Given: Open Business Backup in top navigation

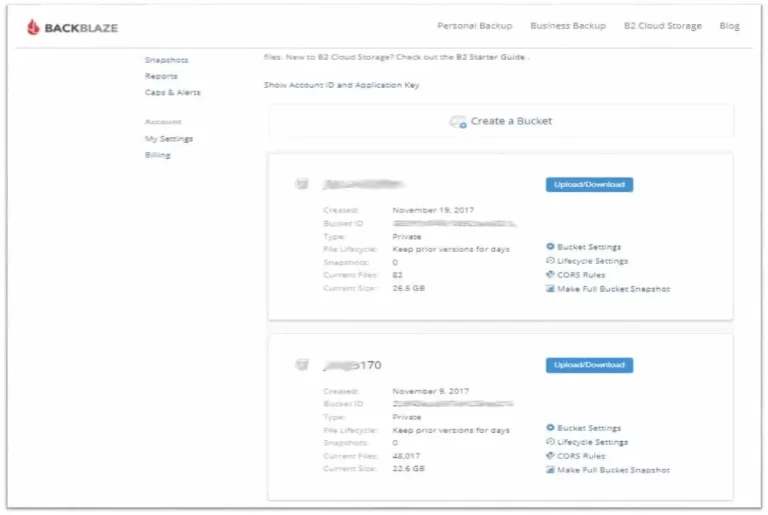Looking at the screenshot, I should (x=568, y=25).
